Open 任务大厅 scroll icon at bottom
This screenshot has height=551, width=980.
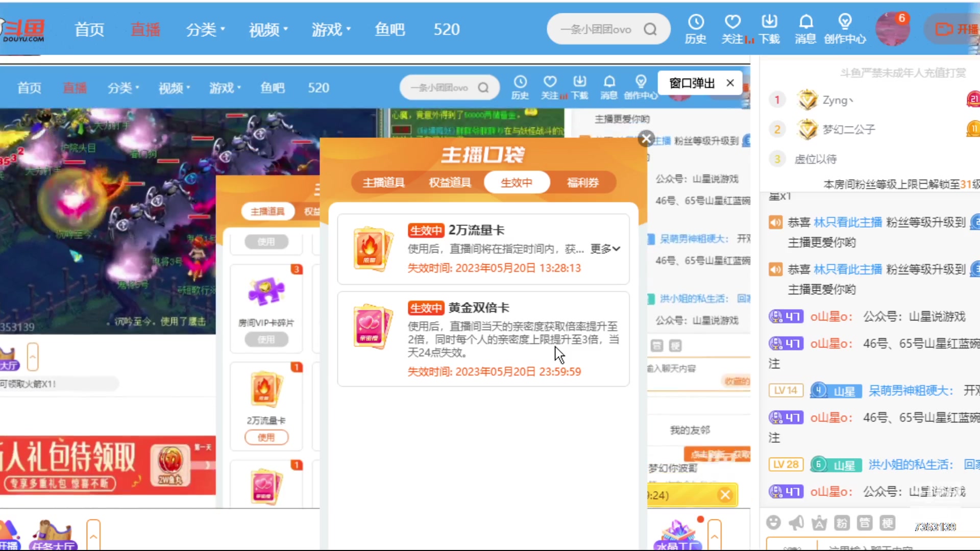(53, 535)
